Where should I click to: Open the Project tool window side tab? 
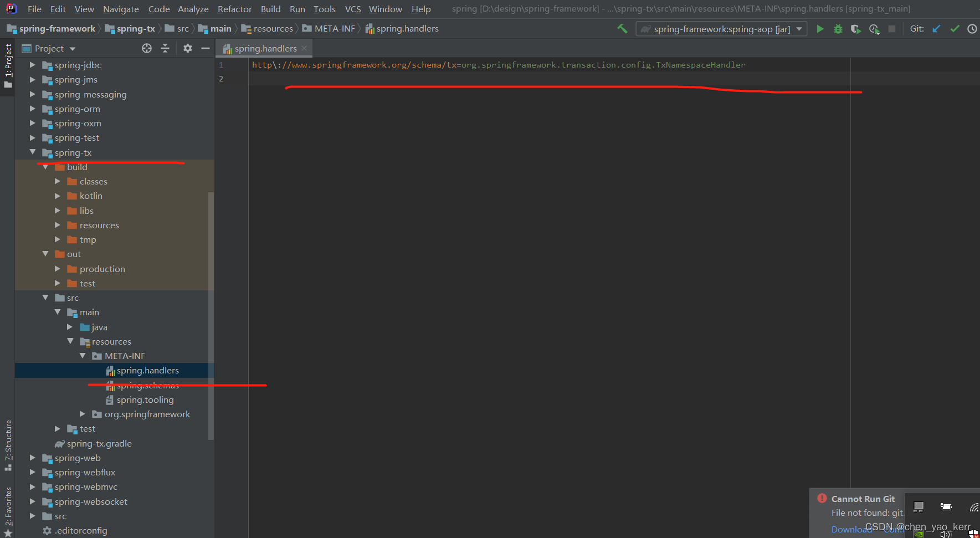(8, 65)
